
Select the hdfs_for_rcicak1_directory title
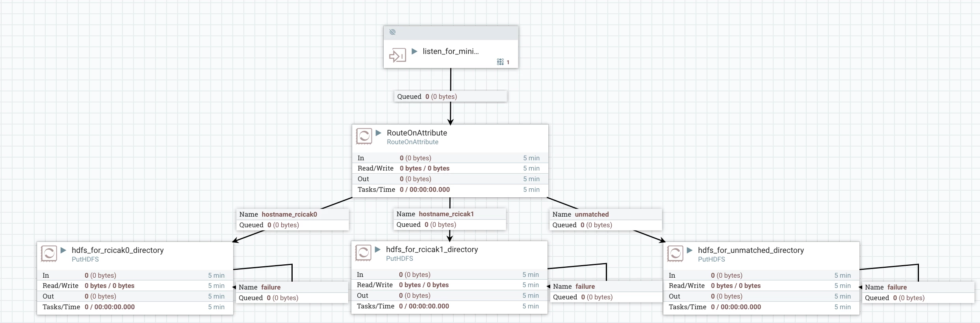[x=432, y=249]
